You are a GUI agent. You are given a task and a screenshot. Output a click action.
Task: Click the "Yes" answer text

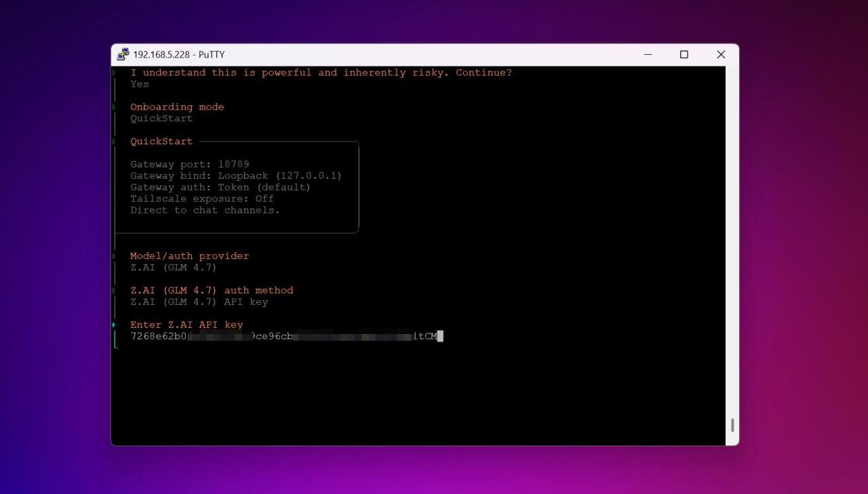(x=140, y=84)
